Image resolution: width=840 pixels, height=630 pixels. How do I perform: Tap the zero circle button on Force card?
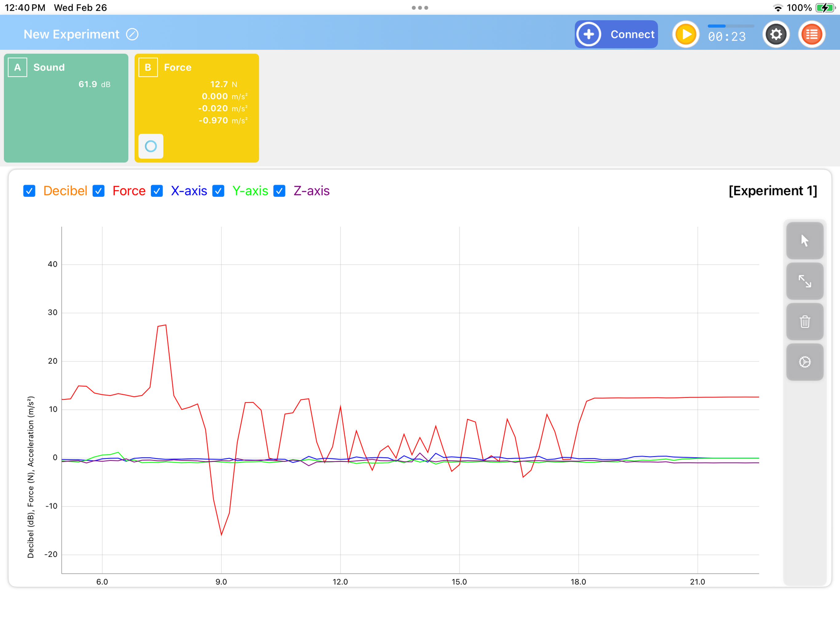pyautogui.click(x=151, y=146)
